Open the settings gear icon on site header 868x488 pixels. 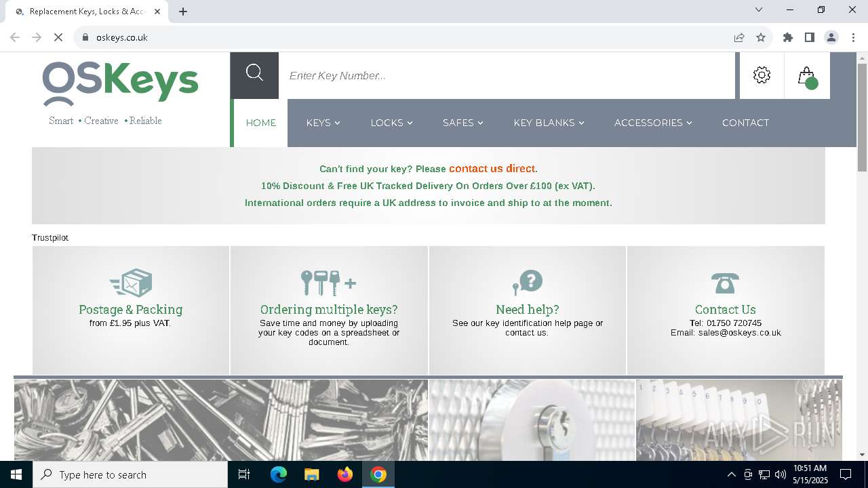pos(762,75)
